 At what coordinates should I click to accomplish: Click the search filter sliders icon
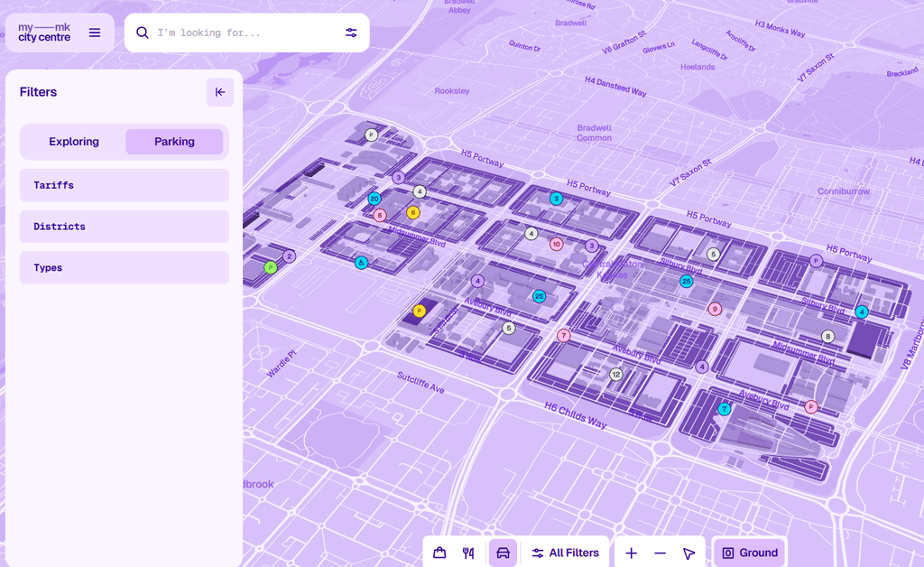351,33
